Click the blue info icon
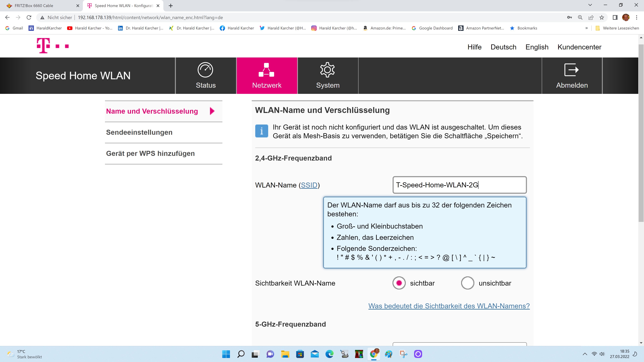The image size is (644, 362). coord(261,131)
